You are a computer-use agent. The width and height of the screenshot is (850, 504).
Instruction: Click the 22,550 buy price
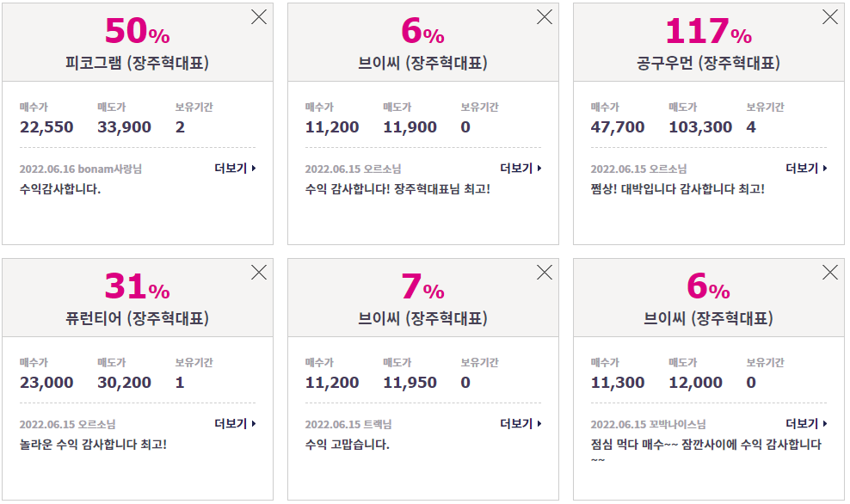pos(46,127)
